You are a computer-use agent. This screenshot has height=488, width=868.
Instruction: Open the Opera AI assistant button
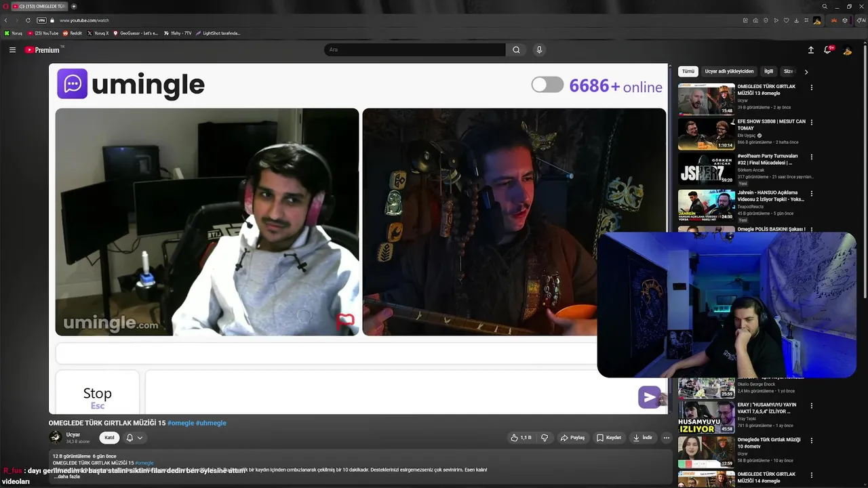coord(861,20)
